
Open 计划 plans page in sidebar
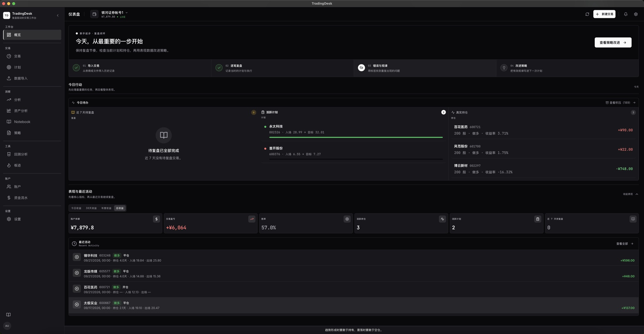click(x=32, y=67)
